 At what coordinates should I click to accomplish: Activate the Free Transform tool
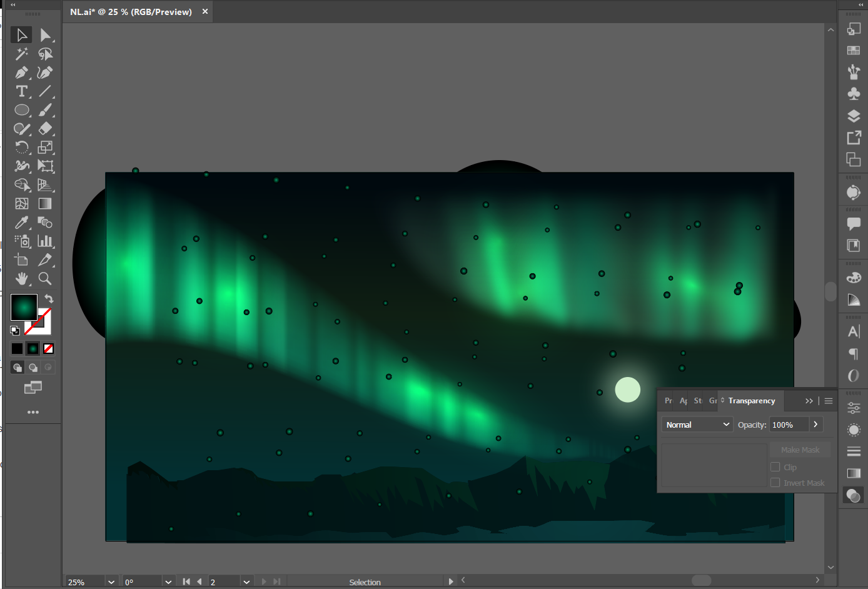pos(45,166)
